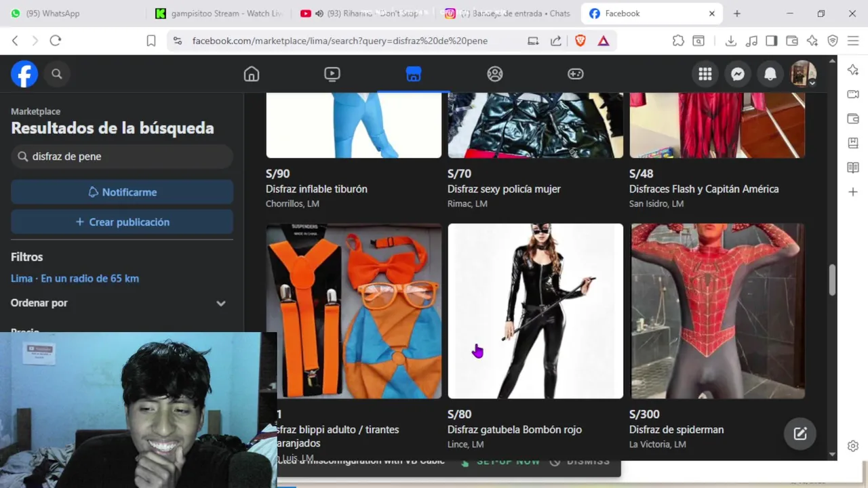Click Crear publicación button
The image size is (868, 488).
(122, 222)
